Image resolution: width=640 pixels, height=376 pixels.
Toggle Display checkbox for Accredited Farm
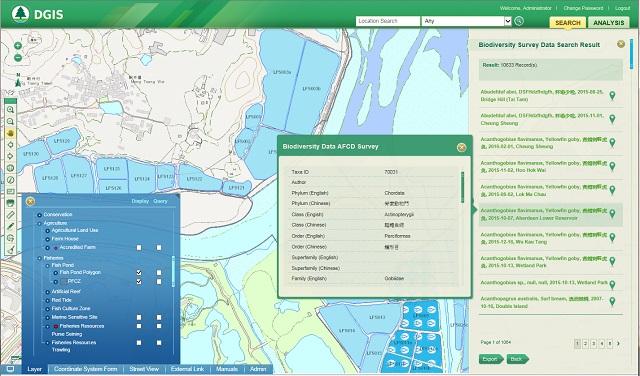click(139, 247)
